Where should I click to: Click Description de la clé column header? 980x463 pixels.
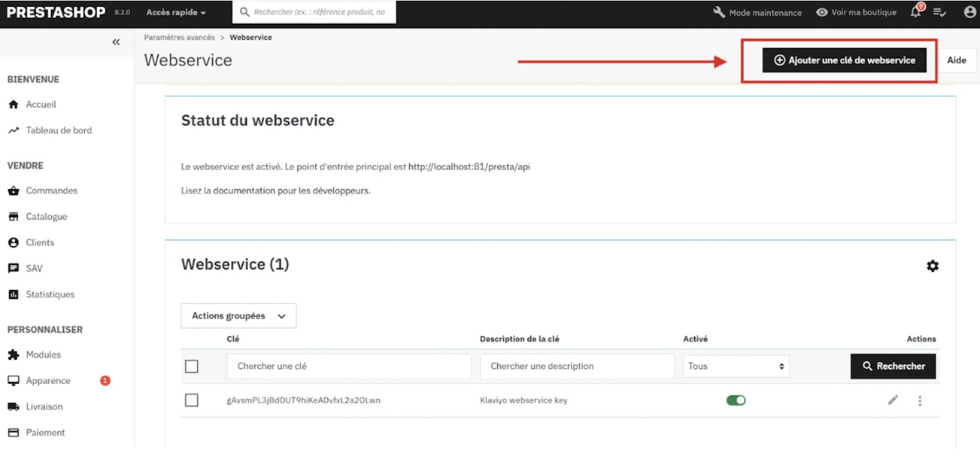519,339
